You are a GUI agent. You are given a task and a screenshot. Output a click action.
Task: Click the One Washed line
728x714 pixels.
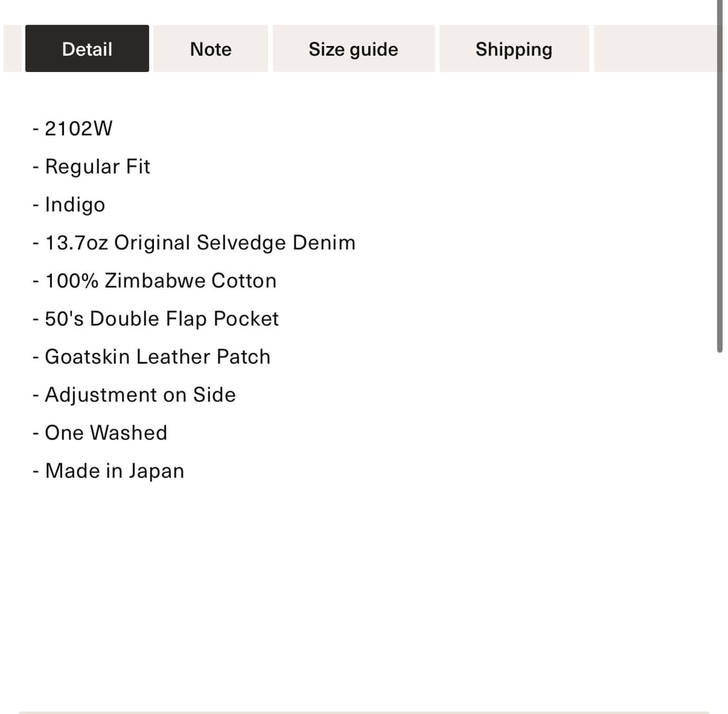click(105, 432)
